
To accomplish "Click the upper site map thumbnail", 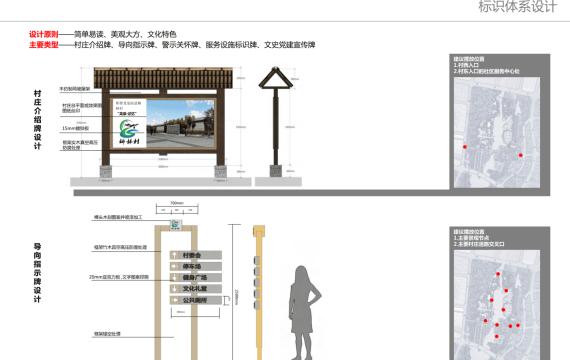I will [x=497, y=132].
